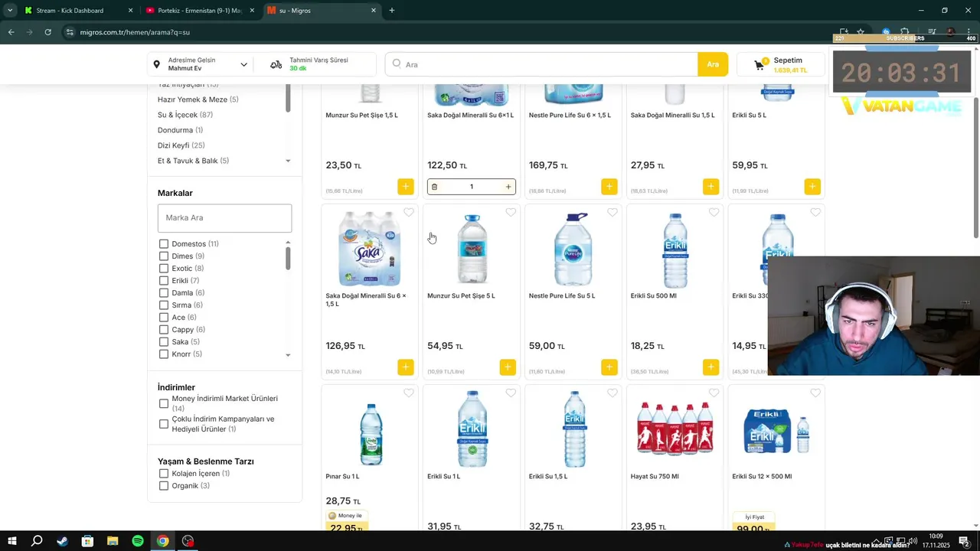
Task: Check the Cappy brand filter
Action: pyautogui.click(x=164, y=330)
